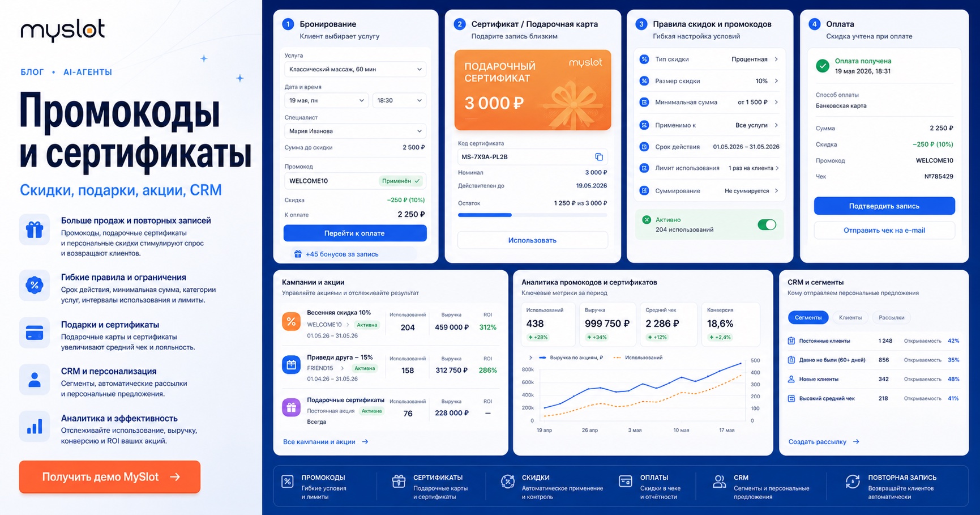Click the 18,6% Конверсия metric

pos(730,324)
